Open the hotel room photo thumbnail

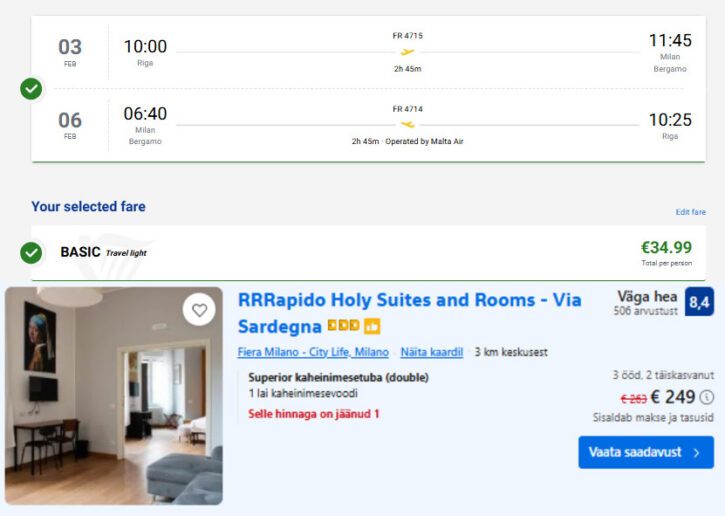point(114,396)
